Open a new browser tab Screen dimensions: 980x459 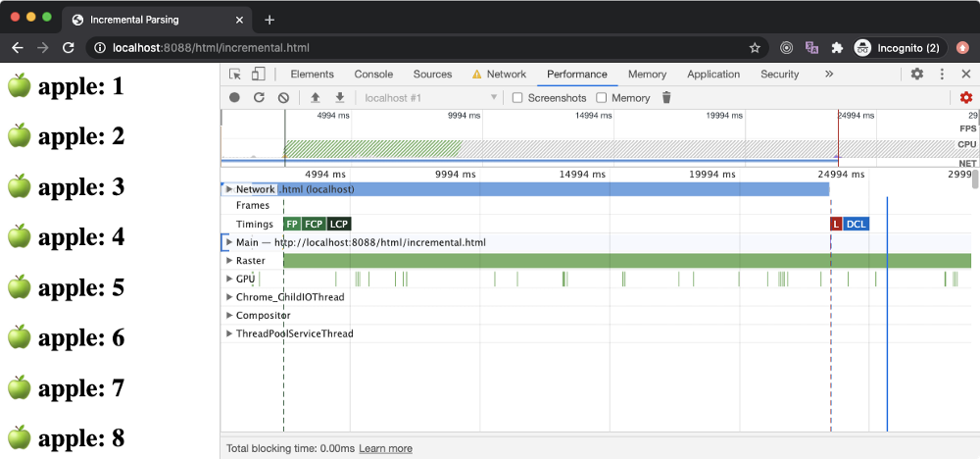[x=269, y=20]
